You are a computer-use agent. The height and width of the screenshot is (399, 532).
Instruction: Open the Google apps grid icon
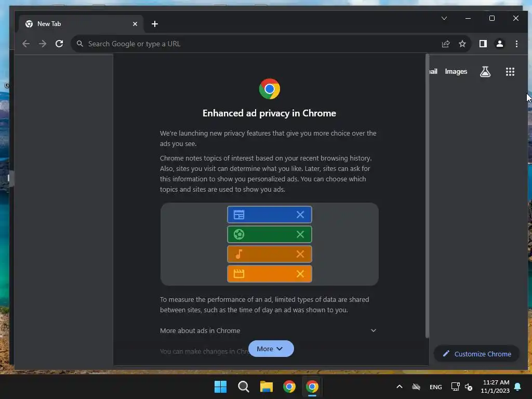point(510,72)
